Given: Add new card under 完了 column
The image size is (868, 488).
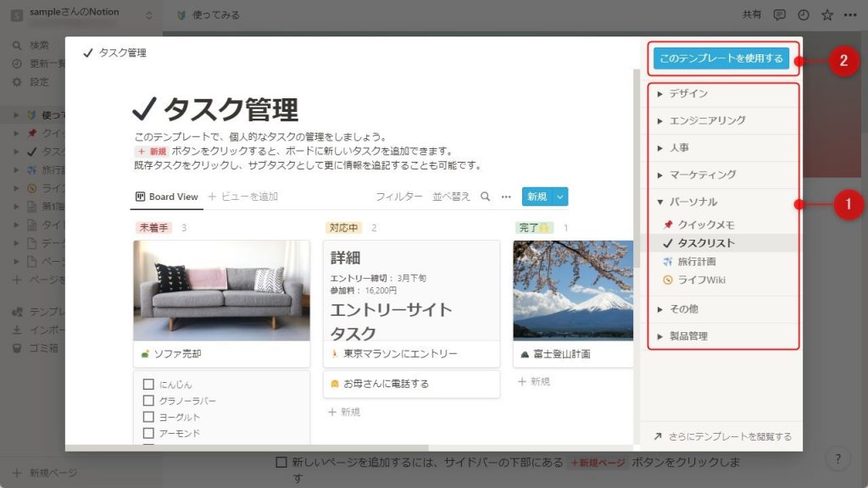Looking at the screenshot, I should [x=534, y=382].
